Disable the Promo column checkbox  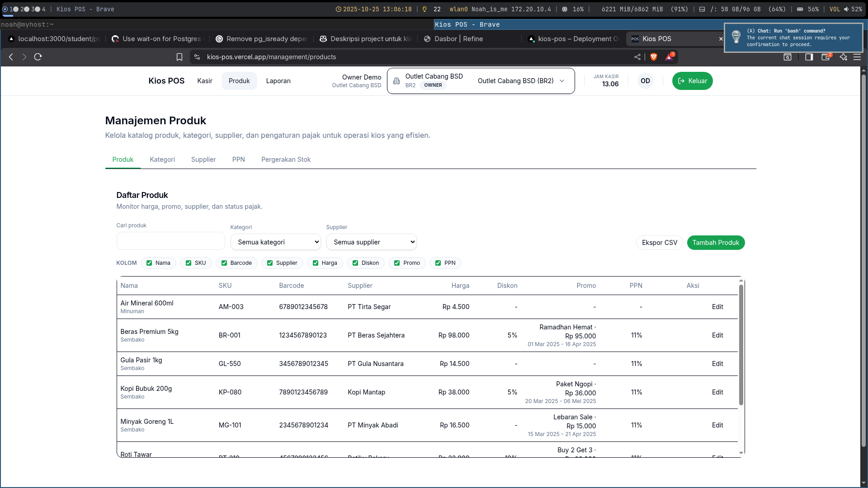(x=397, y=263)
